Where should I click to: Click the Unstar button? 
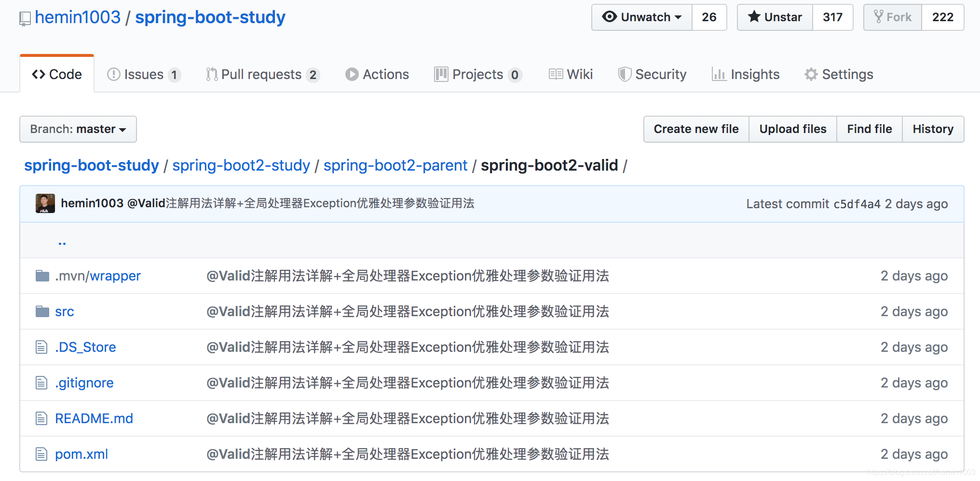pos(775,17)
